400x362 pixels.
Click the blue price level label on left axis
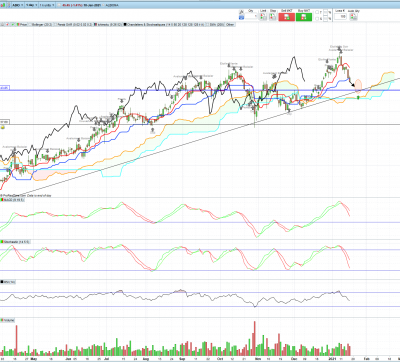(x=4, y=88)
